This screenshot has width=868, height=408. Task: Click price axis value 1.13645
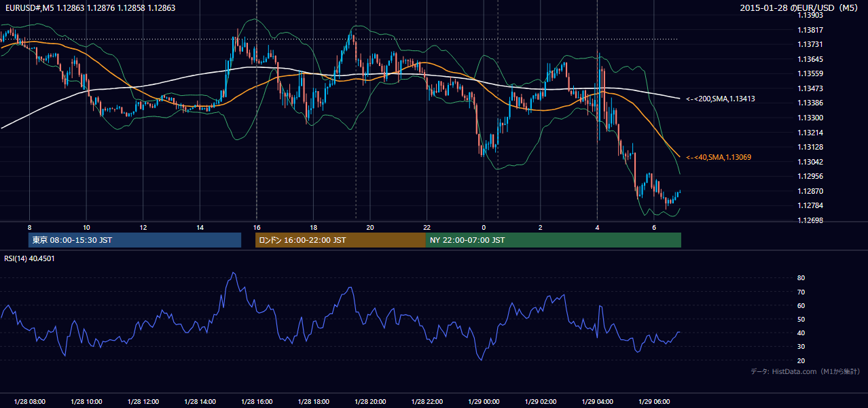pyautogui.click(x=810, y=59)
